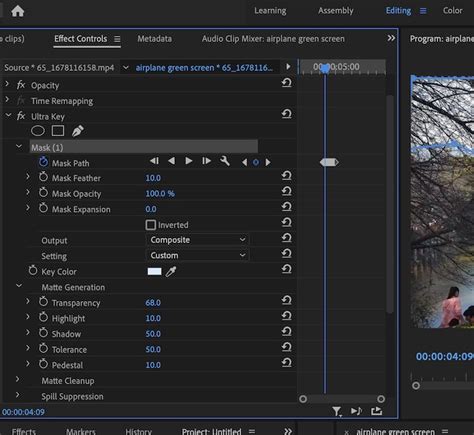Toggle the Ultra Key fx switch
Image resolution: width=474 pixels, height=435 pixels.
coord(21,116)
